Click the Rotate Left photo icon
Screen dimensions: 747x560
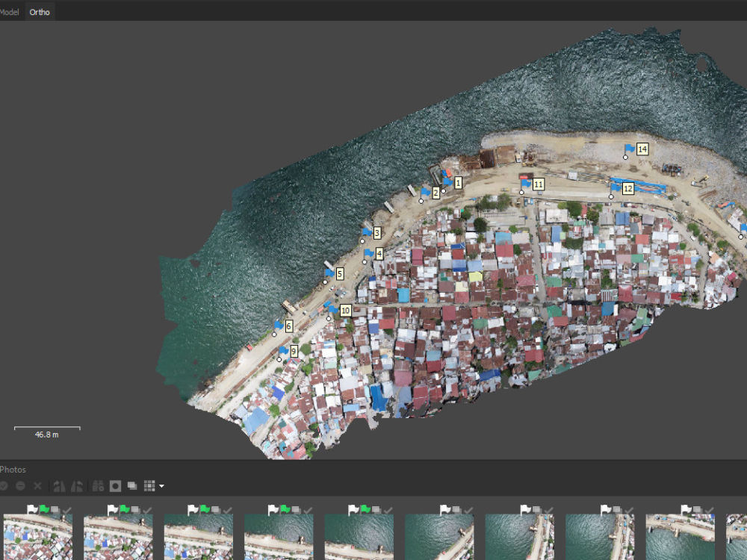(59, 486)
